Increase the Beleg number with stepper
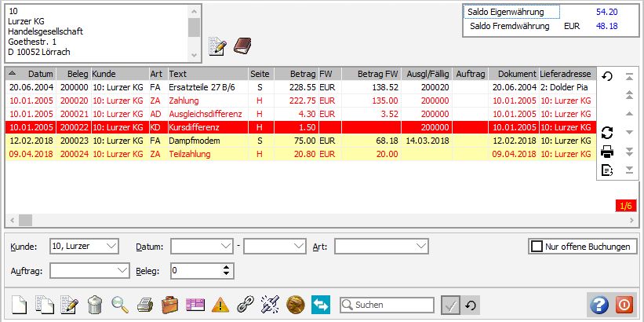 click(227, 267)
